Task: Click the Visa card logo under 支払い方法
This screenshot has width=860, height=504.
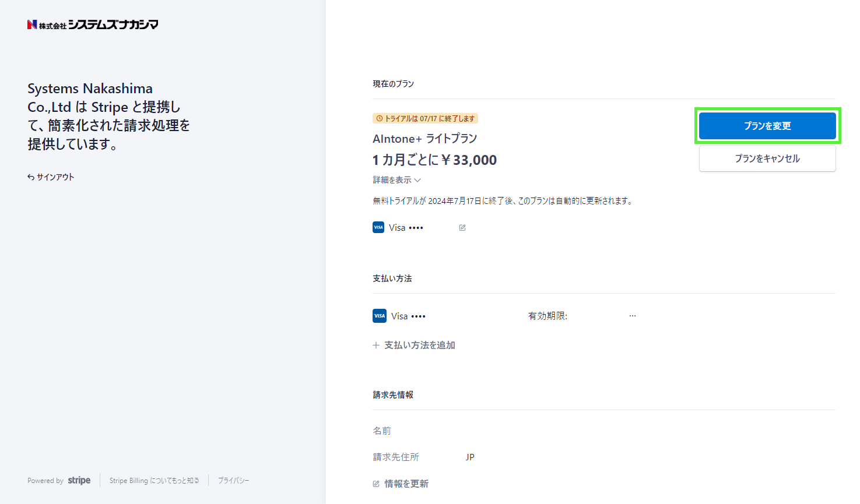Action: point(380,316)
